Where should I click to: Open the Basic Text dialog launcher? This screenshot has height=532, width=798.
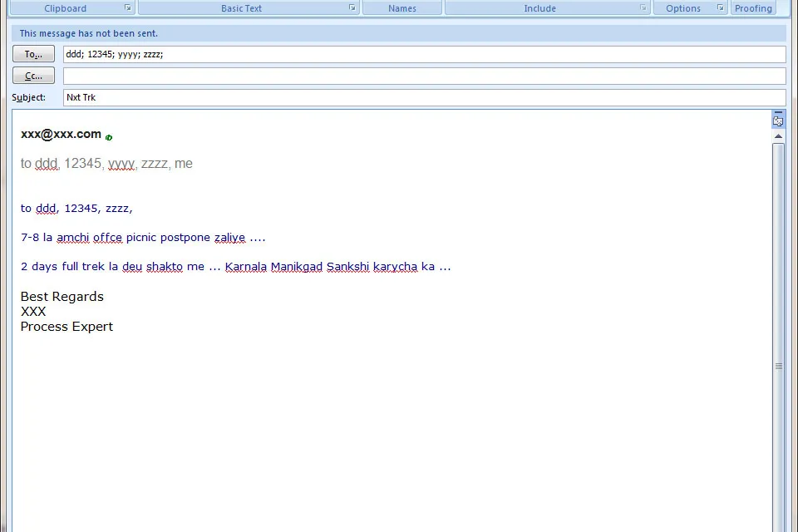[x=352, y=8]
